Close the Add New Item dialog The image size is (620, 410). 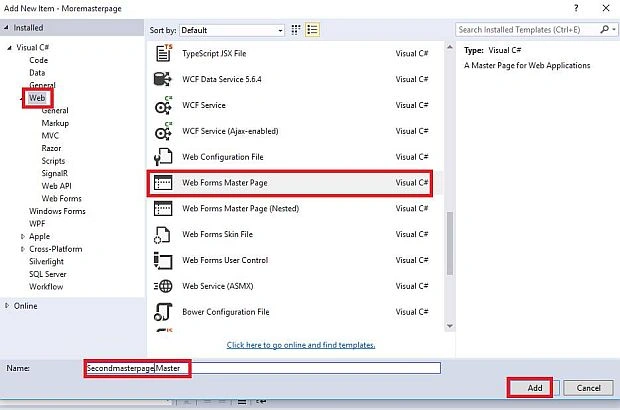(x=606, y=8)
